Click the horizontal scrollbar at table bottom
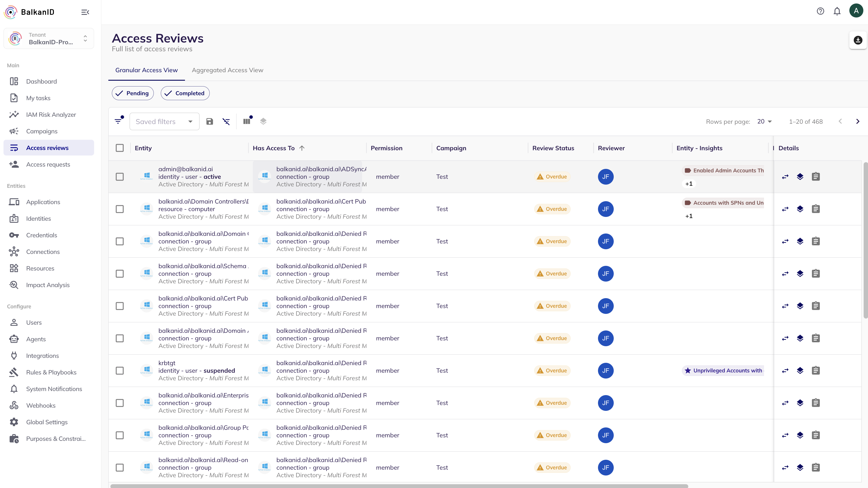 tap(399, 486)
